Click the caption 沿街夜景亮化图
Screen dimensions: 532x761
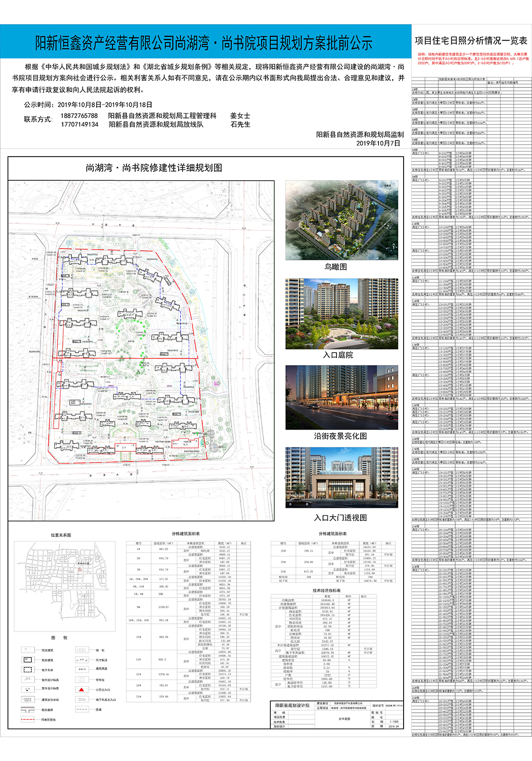point(340,436)
